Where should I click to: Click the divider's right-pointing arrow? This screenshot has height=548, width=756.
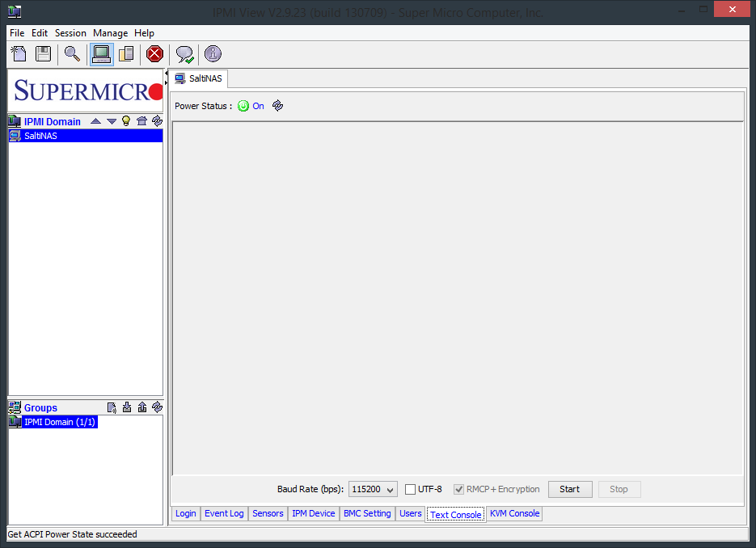click(167, 83)
